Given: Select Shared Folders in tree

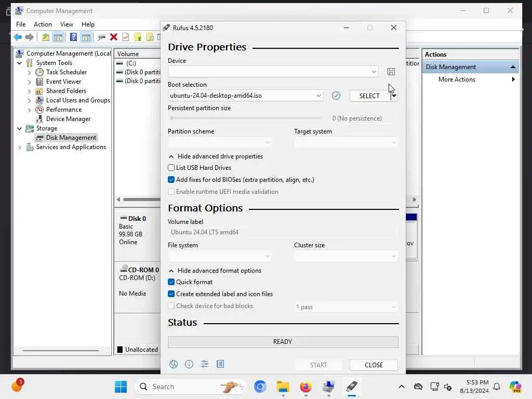Looking at the screenshot, I should (66, 91).
